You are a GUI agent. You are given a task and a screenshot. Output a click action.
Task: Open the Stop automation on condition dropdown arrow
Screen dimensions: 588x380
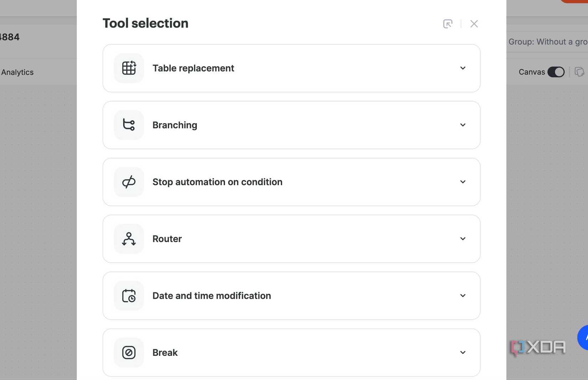(463, 182)
